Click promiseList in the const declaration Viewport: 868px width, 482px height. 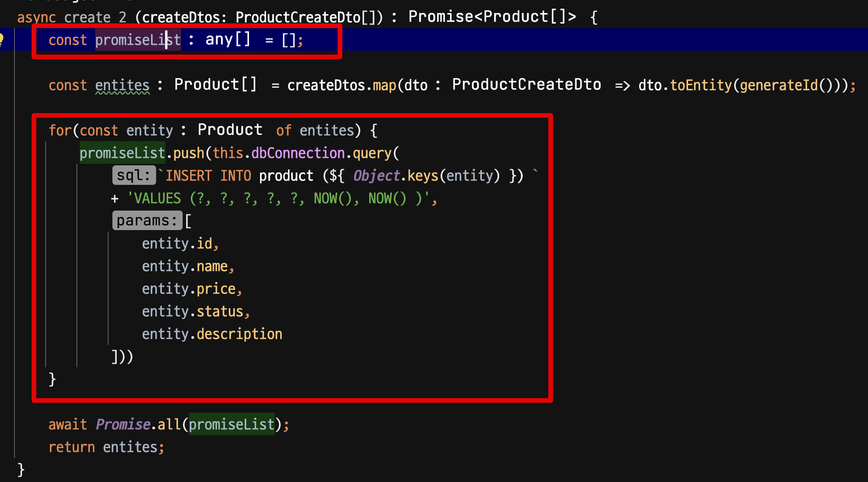pyautogui.click(x=137, y=40)
